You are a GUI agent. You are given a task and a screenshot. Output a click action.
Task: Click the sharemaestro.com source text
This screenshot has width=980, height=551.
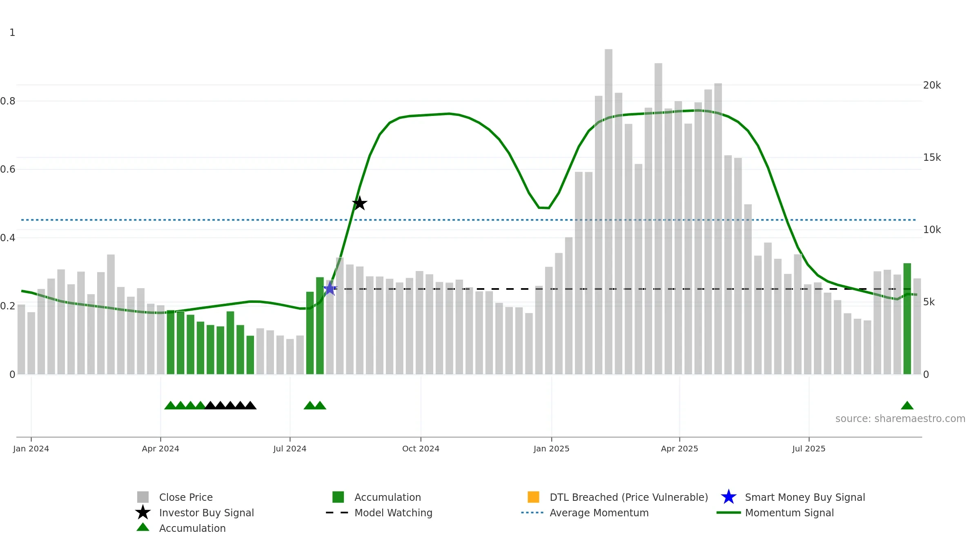pos(900,419)
